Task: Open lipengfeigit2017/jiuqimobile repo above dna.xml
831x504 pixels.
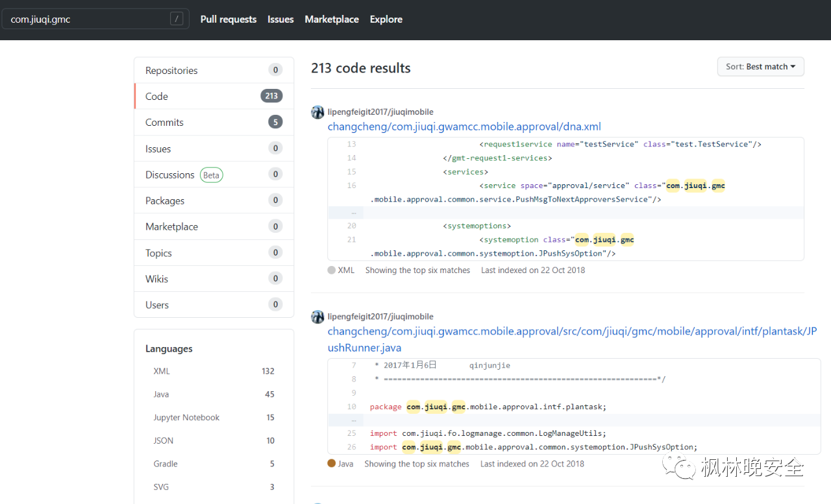Action: [x=380, y=112]
